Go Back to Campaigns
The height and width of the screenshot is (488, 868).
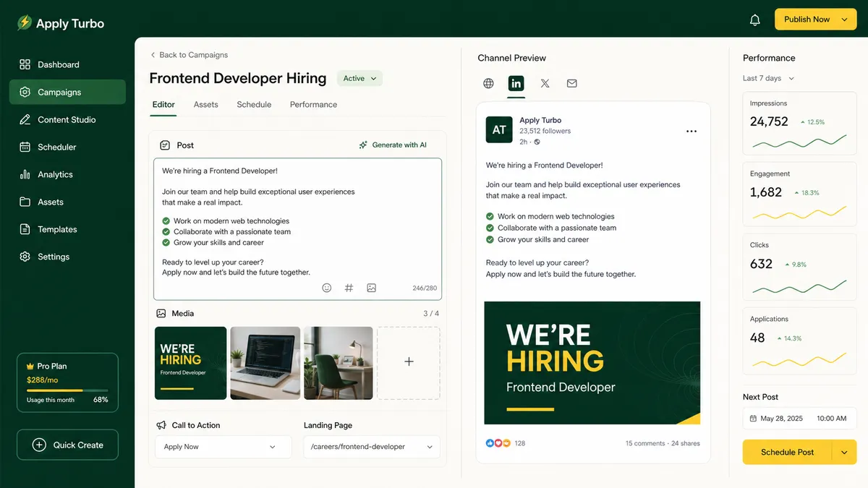tap(189, 55)
